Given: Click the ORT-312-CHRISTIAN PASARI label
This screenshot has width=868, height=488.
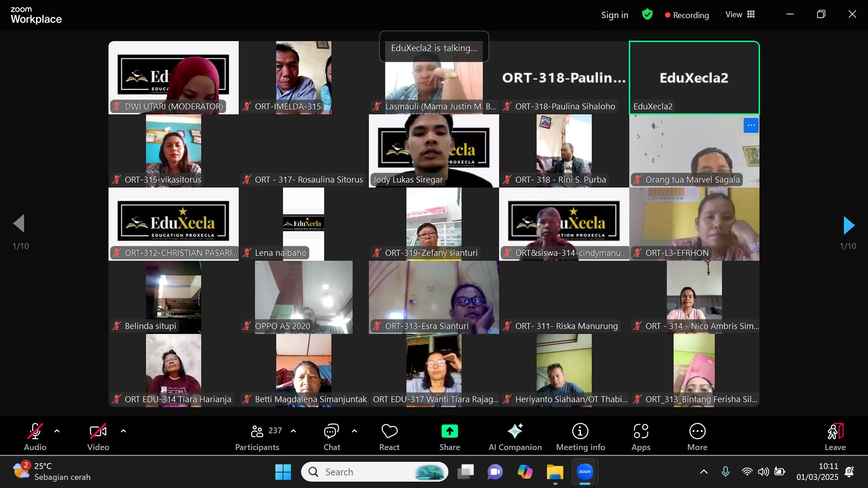Looking at the screenshot, I should (181, 253).
